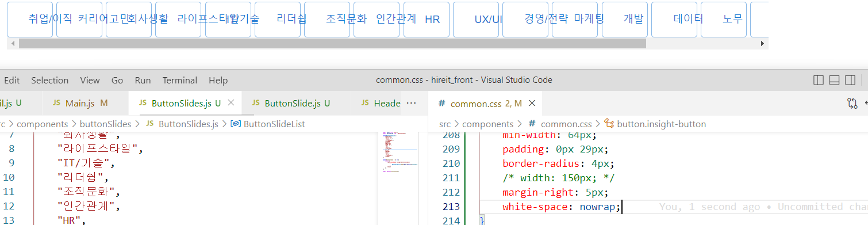Click code line "HR" in editor
Viewport: 868px width, 225px height.
[71, 220]
